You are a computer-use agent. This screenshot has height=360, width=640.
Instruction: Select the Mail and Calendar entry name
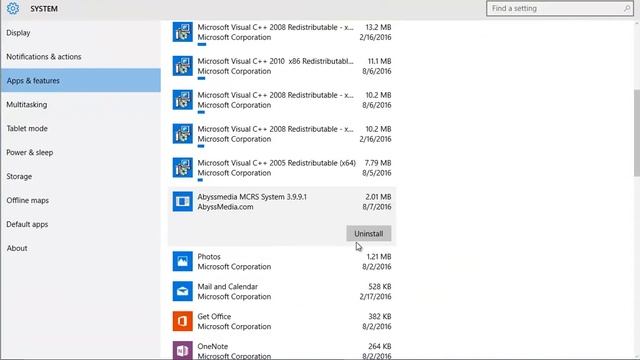tap(228, 287)
